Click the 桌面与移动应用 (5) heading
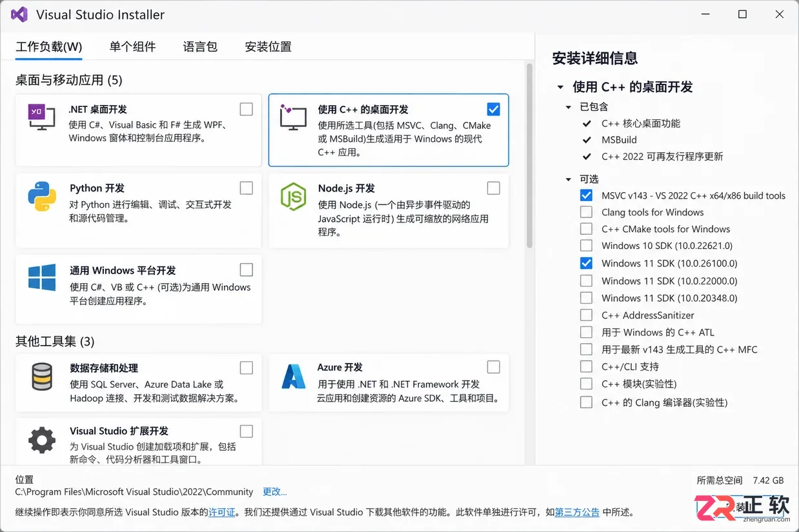This screenshot has height=532, width=799. (69, 80)
